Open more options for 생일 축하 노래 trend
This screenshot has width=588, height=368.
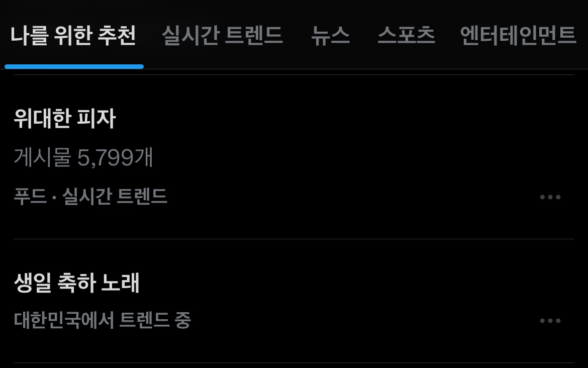coord(550,321)
